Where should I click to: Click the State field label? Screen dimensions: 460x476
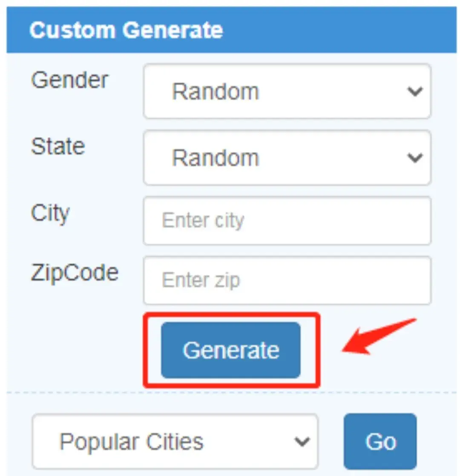click(57, 146)
